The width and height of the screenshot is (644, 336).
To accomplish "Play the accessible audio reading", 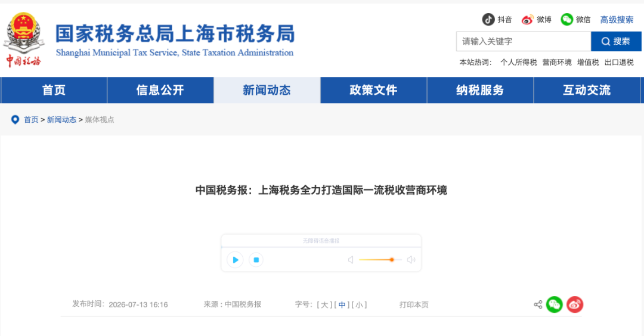I will [x=235, y=260].
